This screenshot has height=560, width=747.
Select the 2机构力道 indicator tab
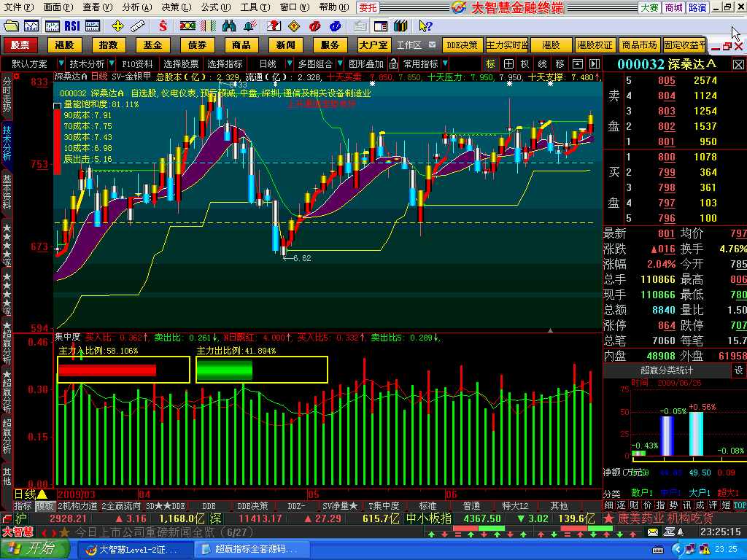pos(77,506)
